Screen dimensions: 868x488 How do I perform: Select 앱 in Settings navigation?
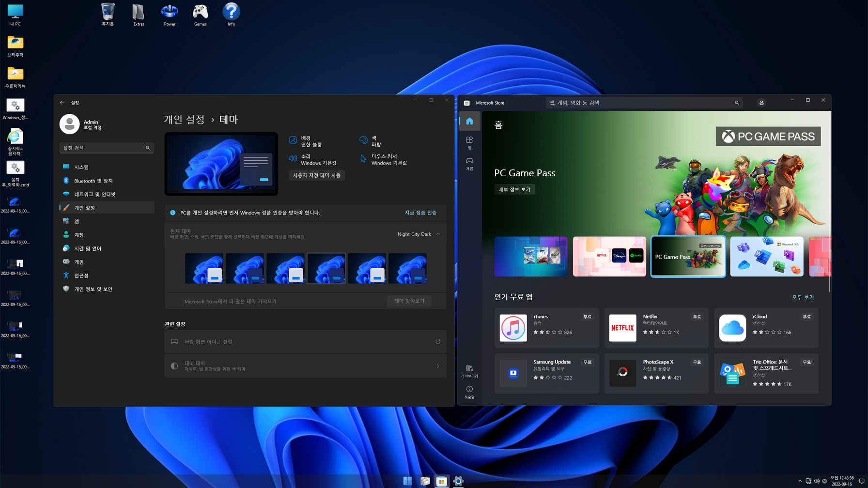click(107, 221)
